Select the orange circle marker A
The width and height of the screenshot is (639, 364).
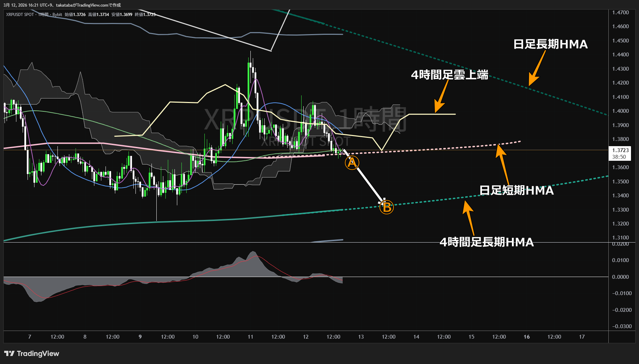pos(352,163)
